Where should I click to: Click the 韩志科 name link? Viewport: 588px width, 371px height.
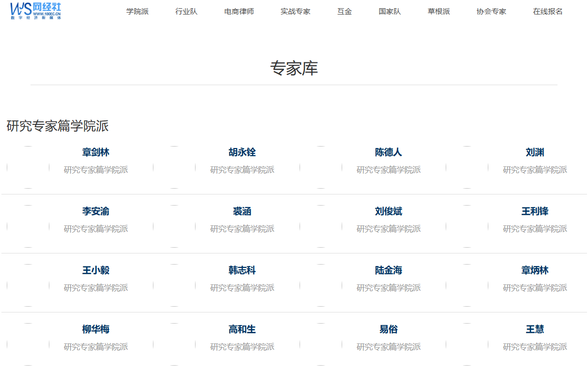point(242,270)
